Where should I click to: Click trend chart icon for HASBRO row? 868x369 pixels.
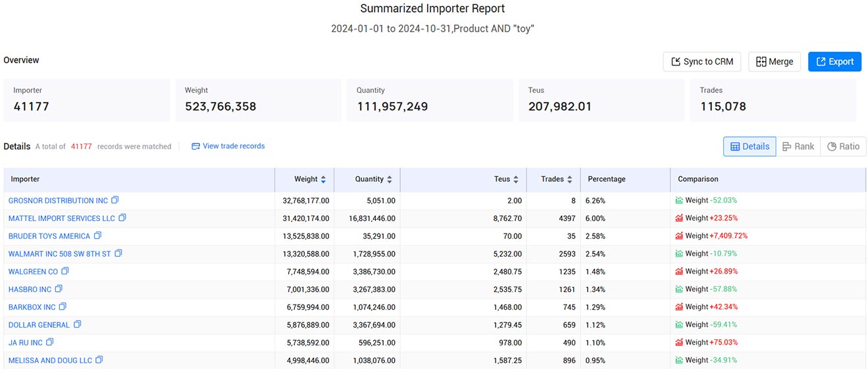click(679, 289)
